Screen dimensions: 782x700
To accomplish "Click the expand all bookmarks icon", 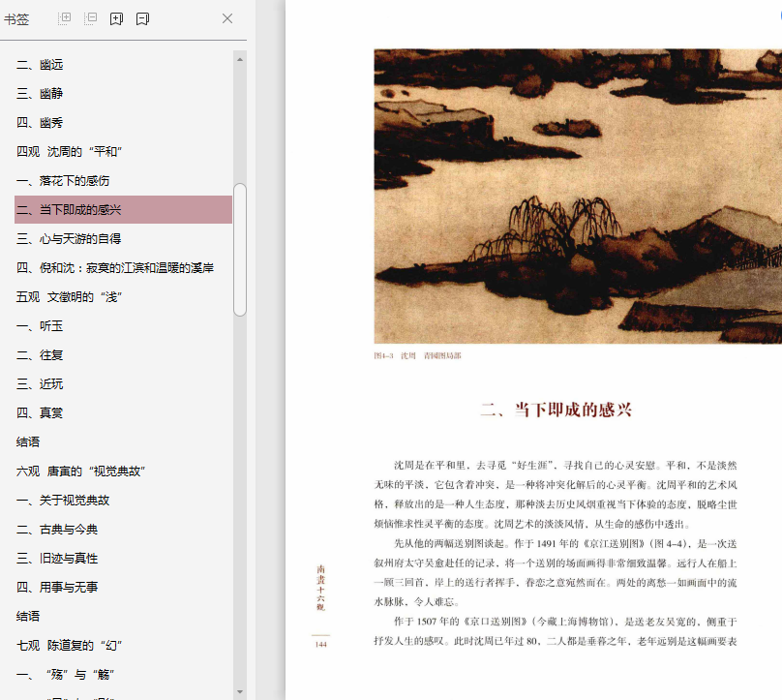I will pos(64,19).
